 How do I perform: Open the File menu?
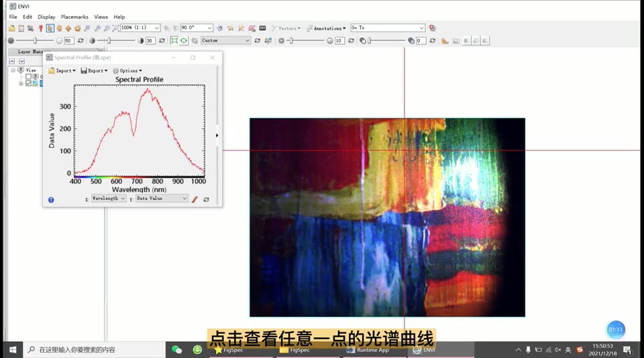pos(13,17)
